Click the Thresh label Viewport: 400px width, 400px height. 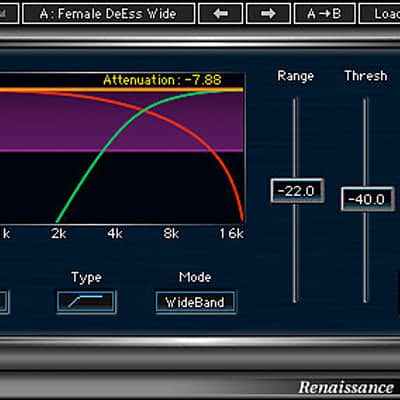366,76
